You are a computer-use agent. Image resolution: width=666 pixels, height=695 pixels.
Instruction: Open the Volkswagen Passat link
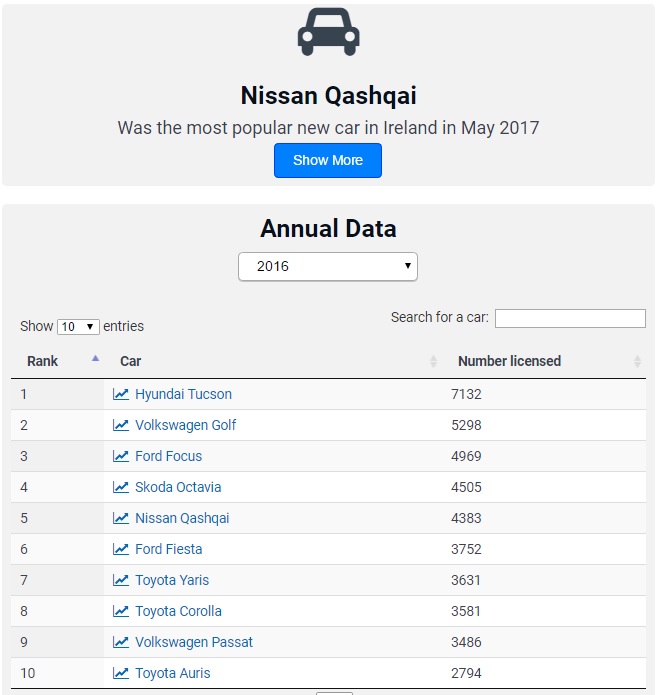coord(194,642)
